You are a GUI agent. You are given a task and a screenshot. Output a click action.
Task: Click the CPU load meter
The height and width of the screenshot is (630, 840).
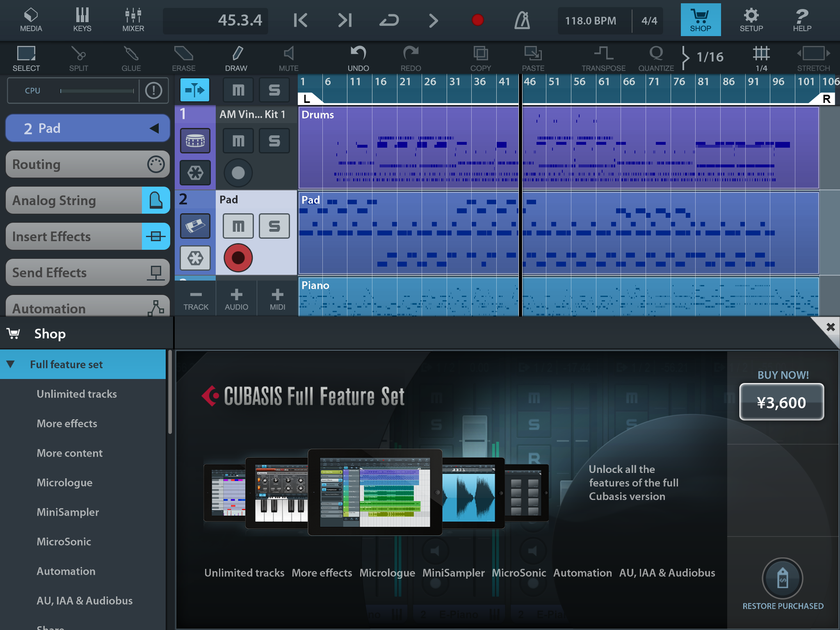pyautogui.click(x=97, y=91)
